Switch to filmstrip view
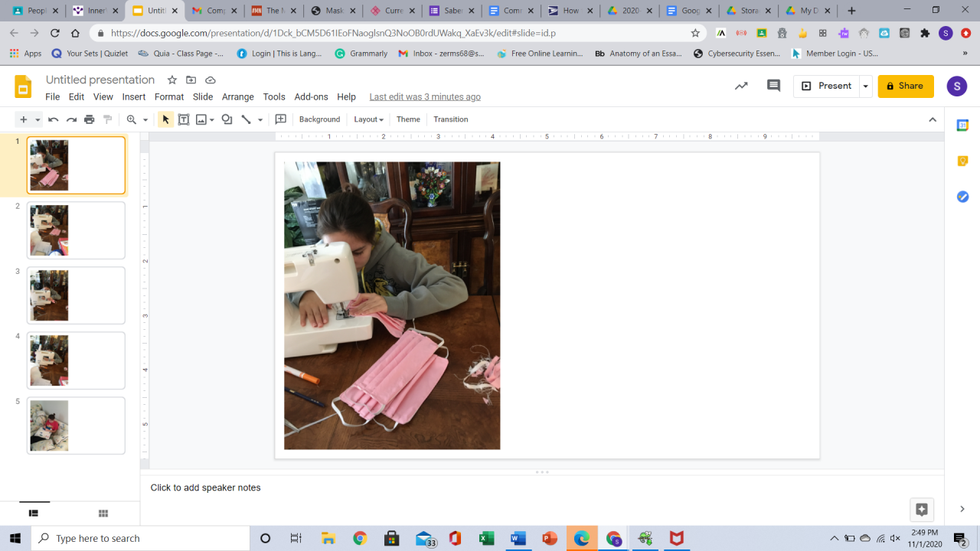Viewport: 980px width, 551px height. [x=34, y=513]
